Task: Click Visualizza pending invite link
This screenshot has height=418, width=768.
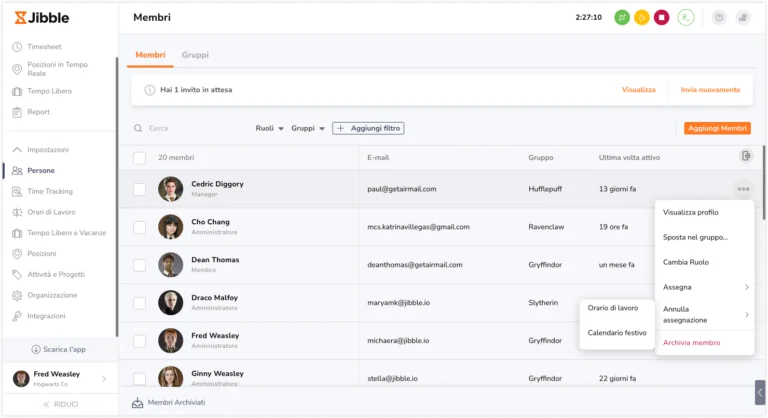Action: pyautogui.click(x=638, y=90)
